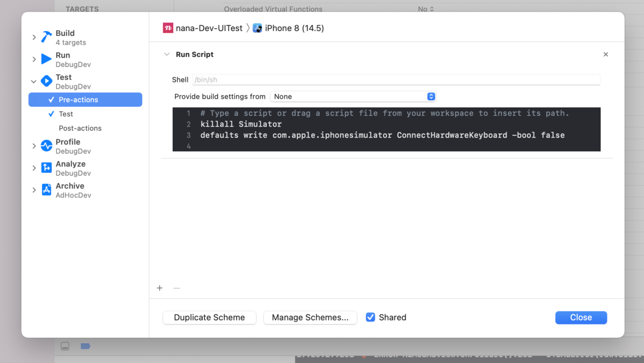Toggle the debug area icon in background window
This screenshot has height=363, width=644.
point(65,346)
